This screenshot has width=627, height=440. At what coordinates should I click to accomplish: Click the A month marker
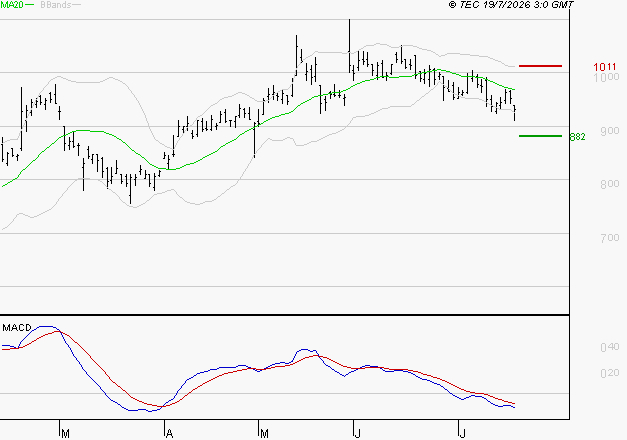point(170,434)
